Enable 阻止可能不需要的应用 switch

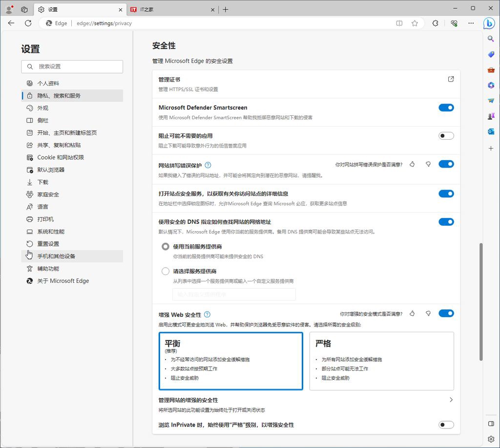(446, 135)
